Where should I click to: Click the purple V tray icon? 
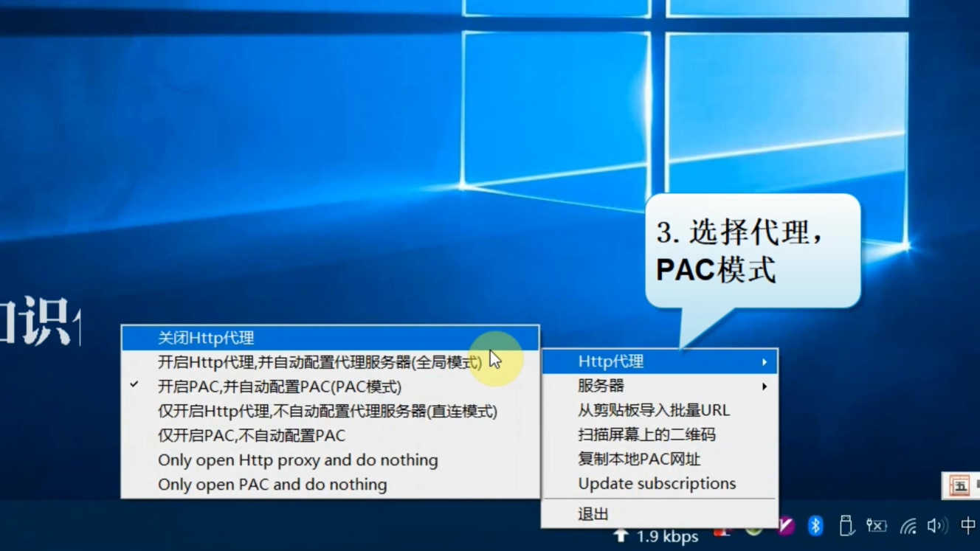click(786, 526)
